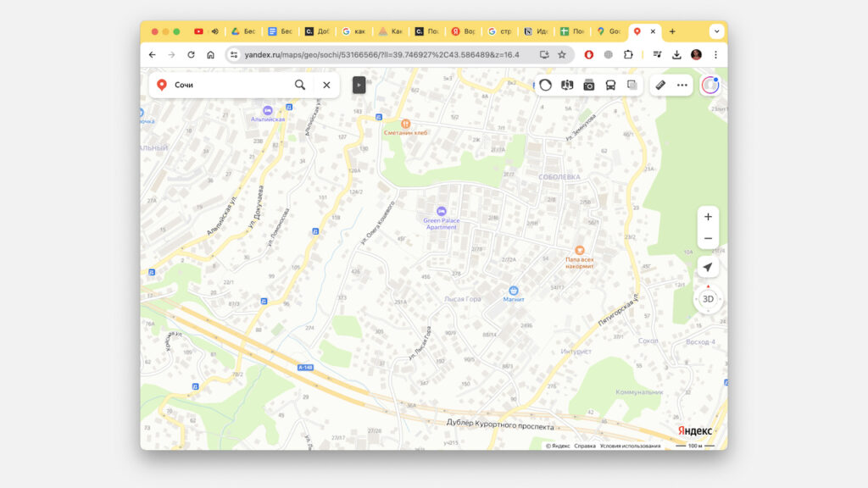Screen dimensions: 868x488
Task: Open the three-dots more menu on map
Action: coord(682,85)
